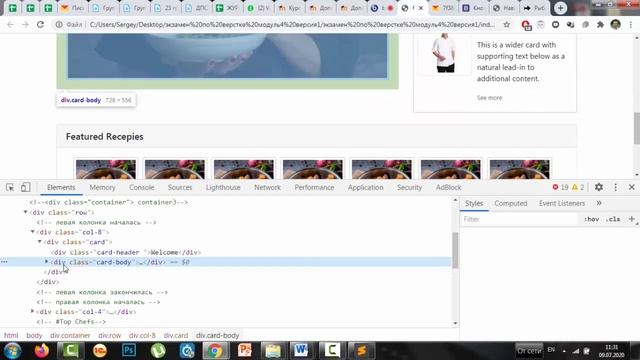Viewport: 640px width, 360px height.
Task: Click the div.container breadcrumb
Action: tap(70, 335)
